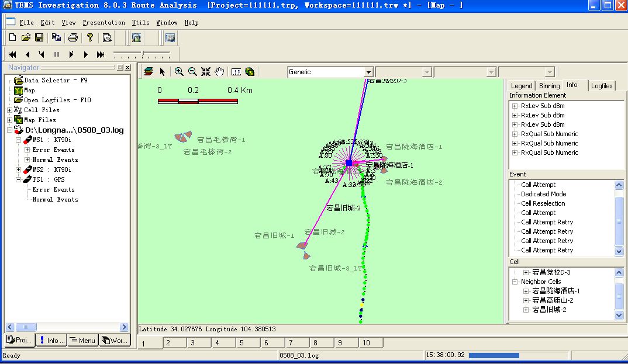
Task: Select Dedicated Mode in the Event list
Action: (x=543, y=194)
